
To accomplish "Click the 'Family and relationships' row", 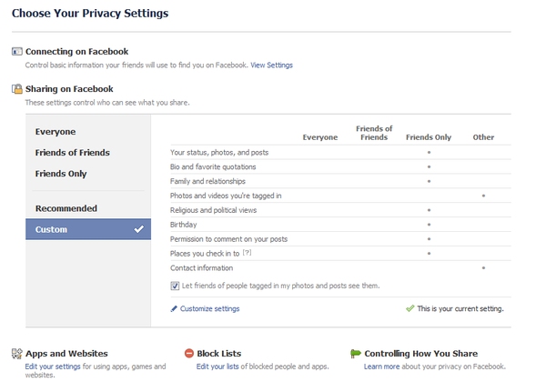I will [x=340, y=181].
